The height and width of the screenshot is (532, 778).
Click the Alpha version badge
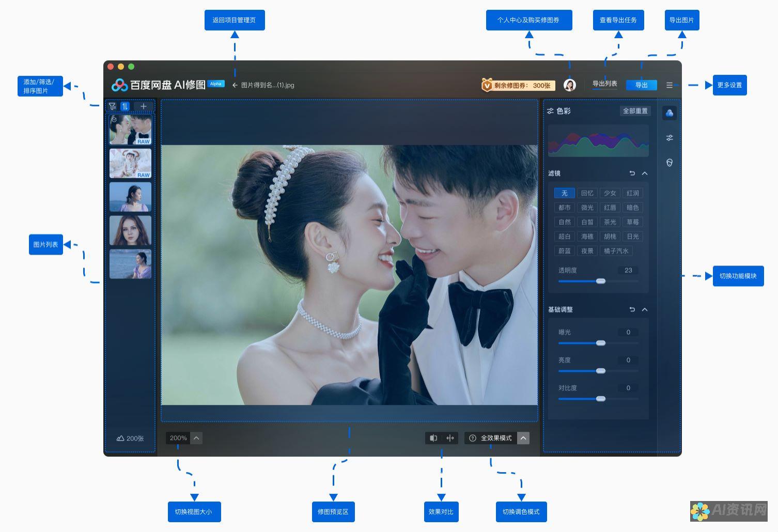coord(216,84)
